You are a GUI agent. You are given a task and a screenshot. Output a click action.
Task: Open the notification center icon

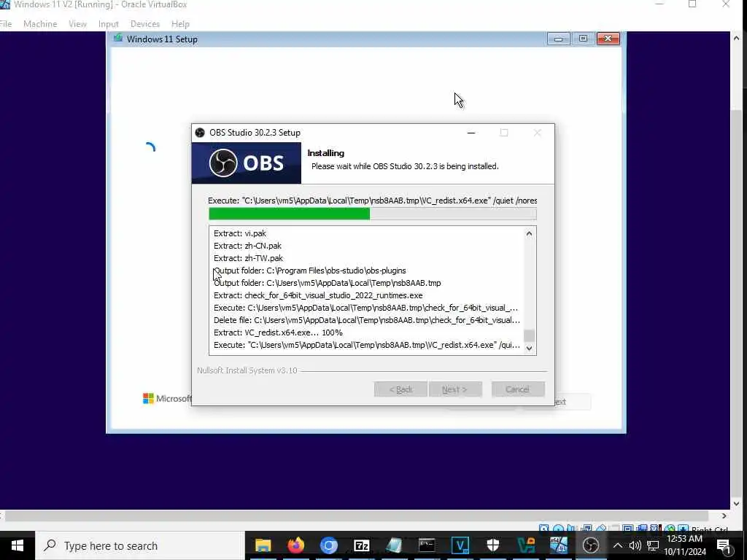[x=724, y=546]
